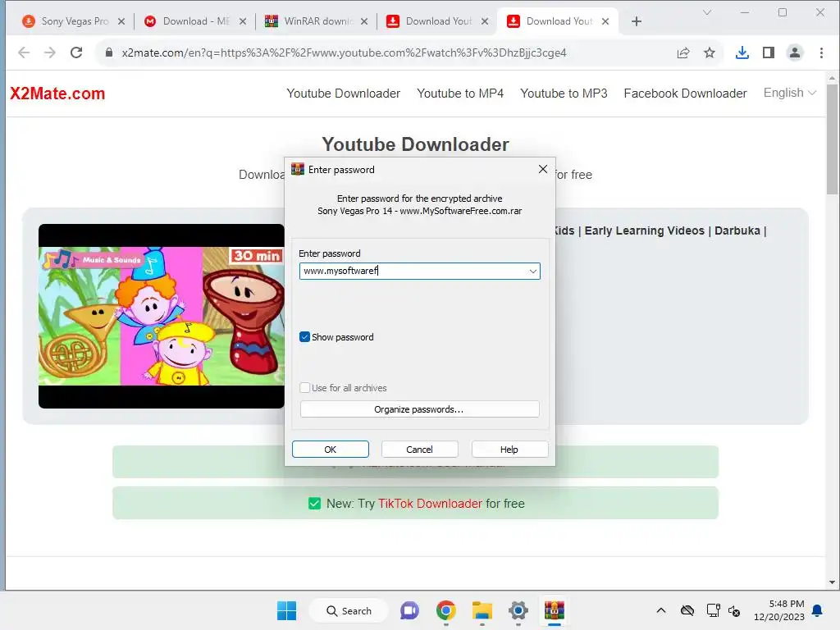Click the WinRAR icon in dialog title
The width and height of the screenshot is (840, 630).
click(297, 169)
